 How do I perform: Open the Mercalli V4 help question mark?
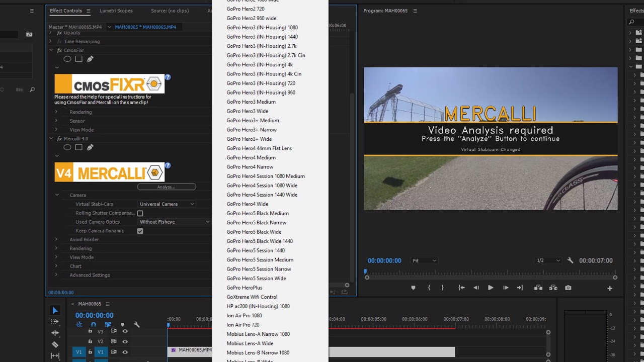coord(168,165)
